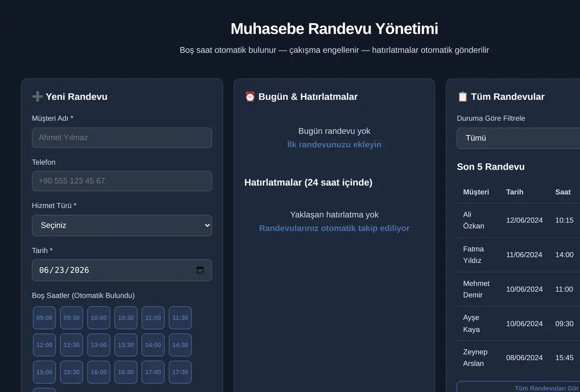The image size is (580, 392).
Task: Pick the 10:30 time slot
Action: tap(126, 318)
